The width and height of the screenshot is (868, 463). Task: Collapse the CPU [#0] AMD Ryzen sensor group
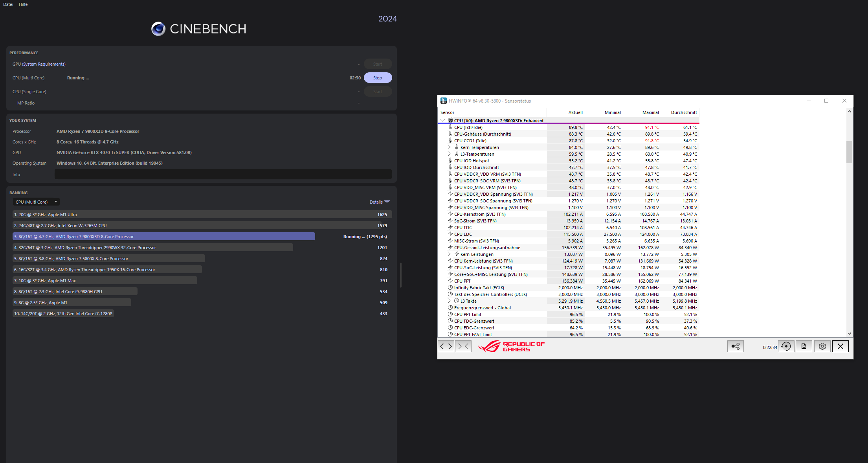tap(443, 120)
